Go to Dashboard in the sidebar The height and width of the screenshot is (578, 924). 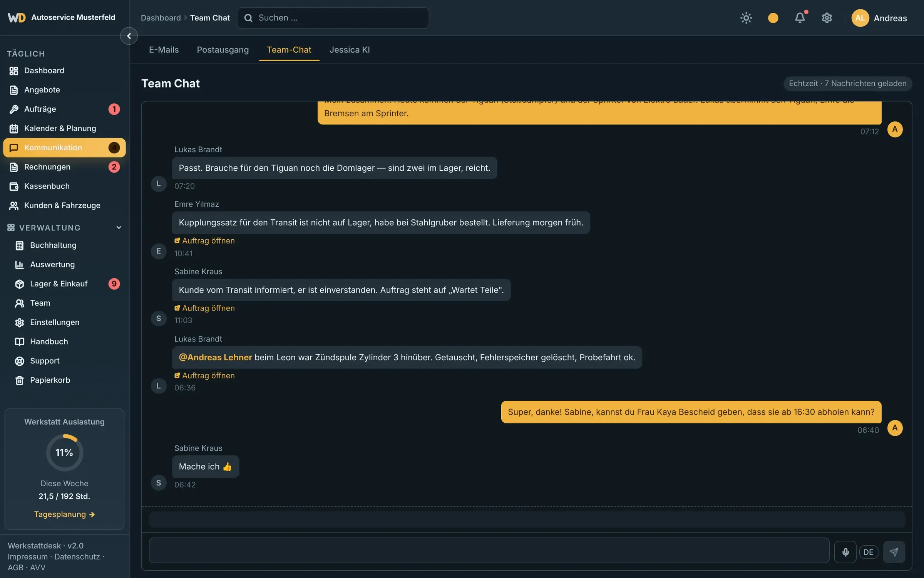(64, 71)
